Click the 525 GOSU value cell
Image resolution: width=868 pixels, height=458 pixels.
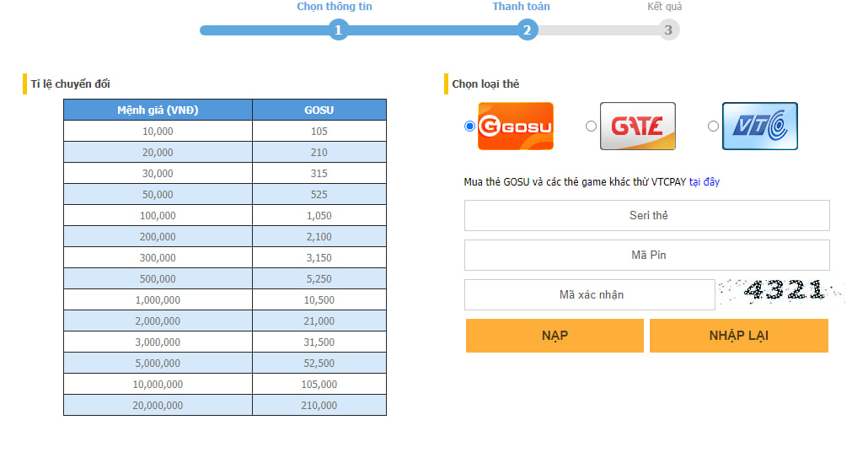pos(319,194)
